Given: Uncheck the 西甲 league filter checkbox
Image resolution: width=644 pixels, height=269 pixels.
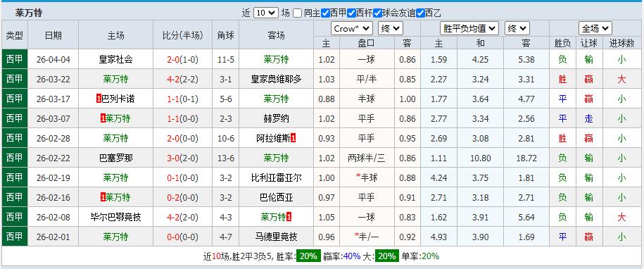Looking at the screenshot, I should (x=325, y=13).
